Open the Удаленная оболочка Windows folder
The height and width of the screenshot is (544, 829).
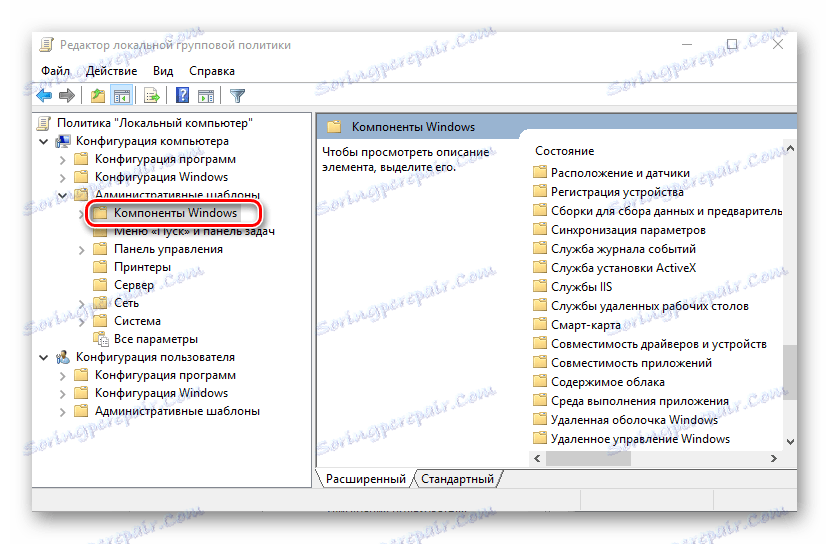tap(634, 420)
